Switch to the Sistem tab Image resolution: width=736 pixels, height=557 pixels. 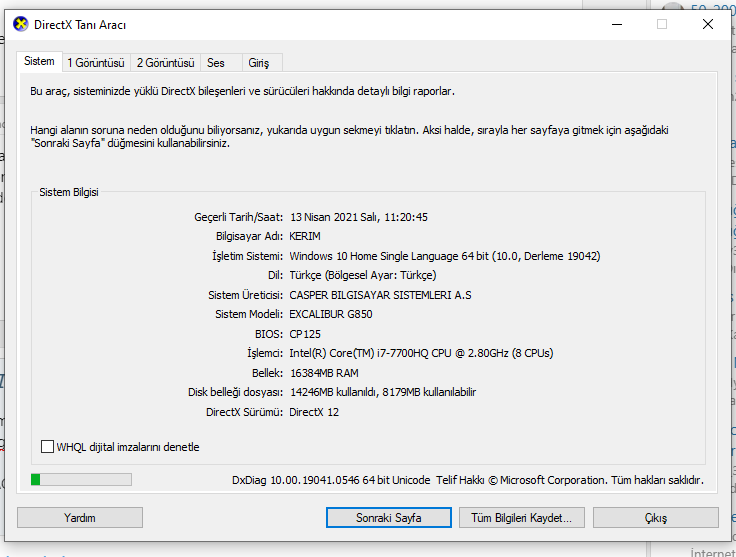click(x=39, y=61)
